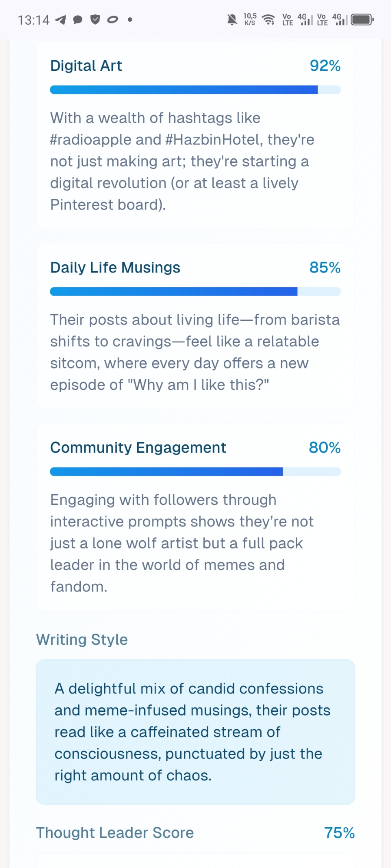Tap the 75% Thought Leader percentage
The width and height of the screenshot is (391, 868).
click(339, 833)
